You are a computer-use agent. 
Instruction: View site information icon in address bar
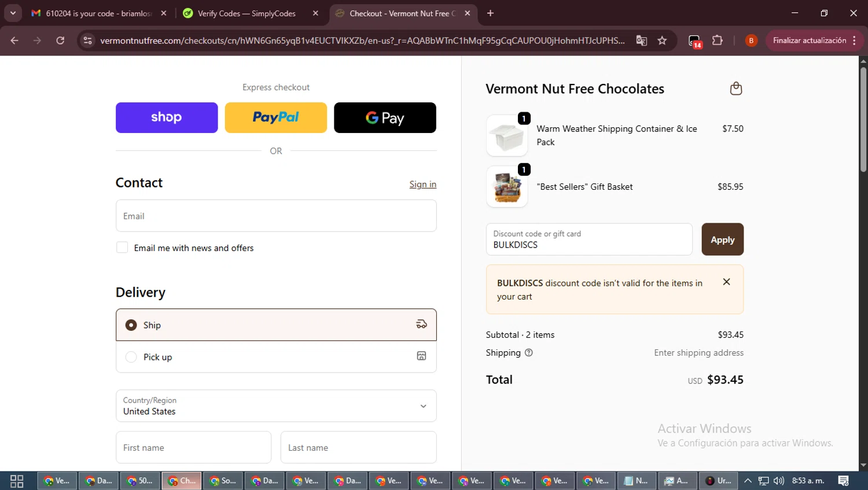pos(87,40)
